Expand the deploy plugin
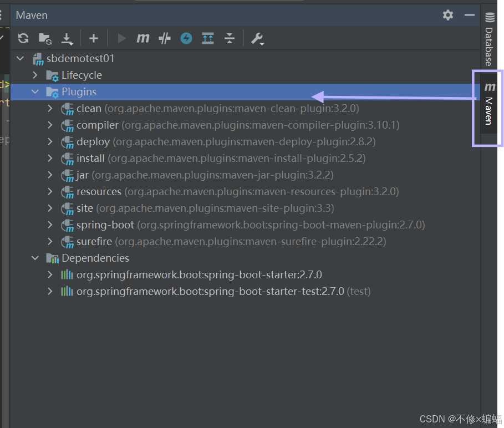Screen dimensions: 504x428 tap(50, 141)
